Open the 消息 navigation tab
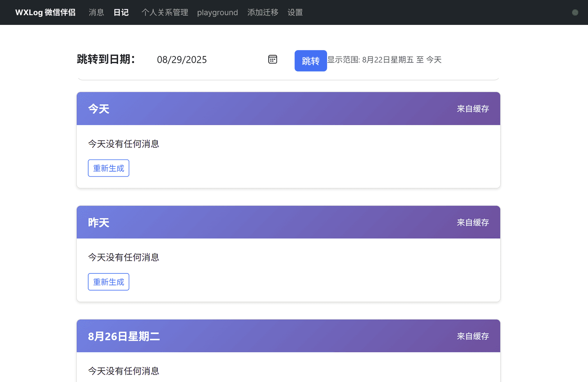588x382 pixels. pos(96,12)
